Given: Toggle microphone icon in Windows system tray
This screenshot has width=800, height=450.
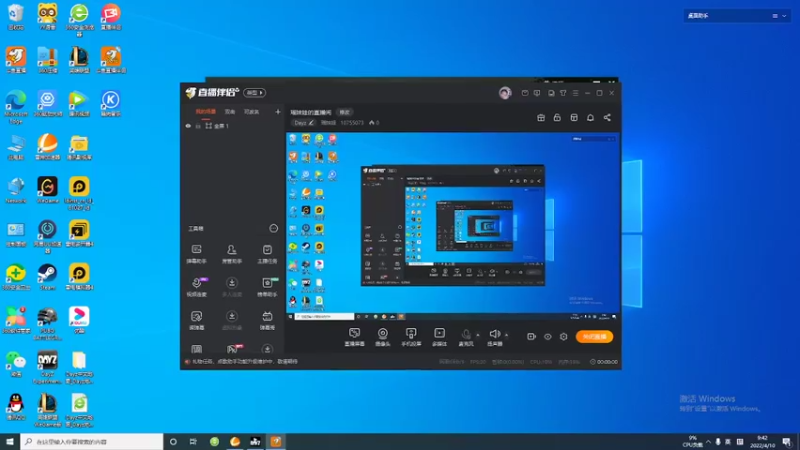Looking at the screenshot, I should pos(718,442).
